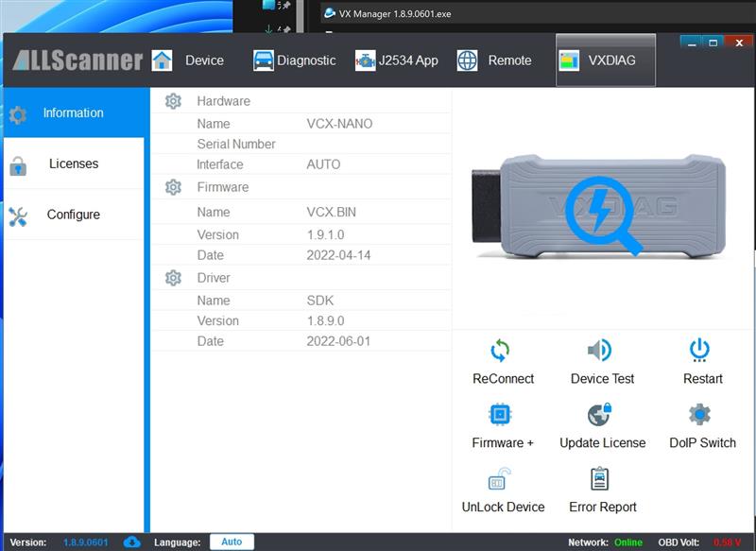The width and height of the screenshot is (756, 551).
Task: Open the Configure sidebar section
Action: click(x=74, y=215)
